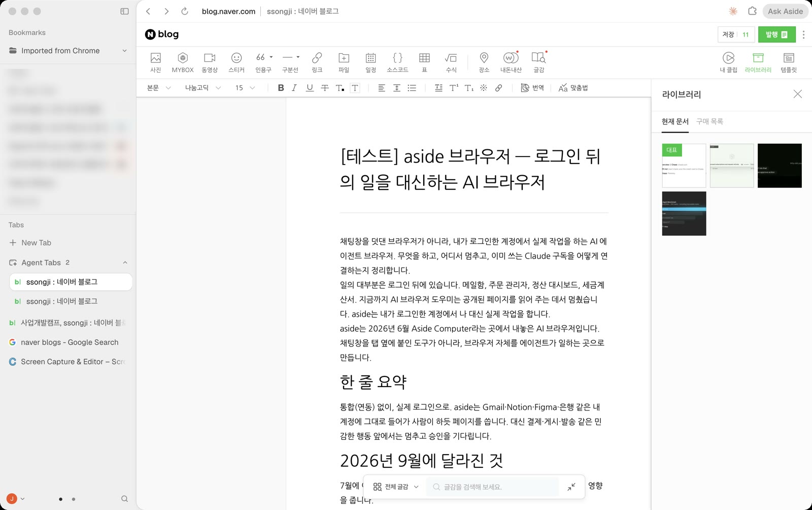Add a place with 장소 icon

(x=484, y=62)
